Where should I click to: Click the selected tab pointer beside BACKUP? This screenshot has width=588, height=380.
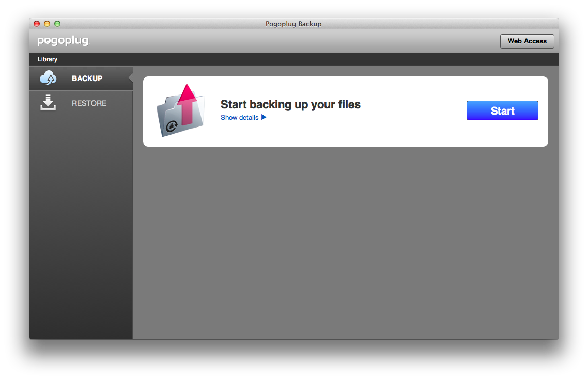pyautogui.click(x=131, y=78)
